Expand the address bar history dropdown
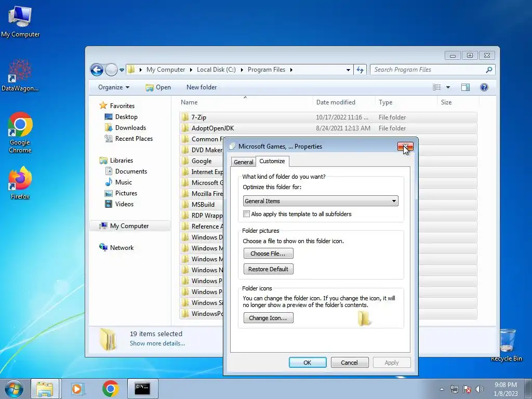The image size is (532, 399). (348, 70)
